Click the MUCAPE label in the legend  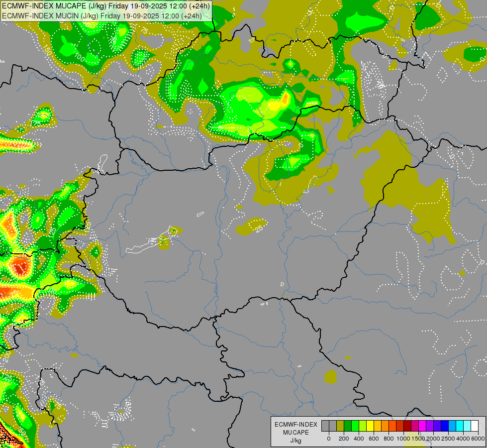pos(296,433)
